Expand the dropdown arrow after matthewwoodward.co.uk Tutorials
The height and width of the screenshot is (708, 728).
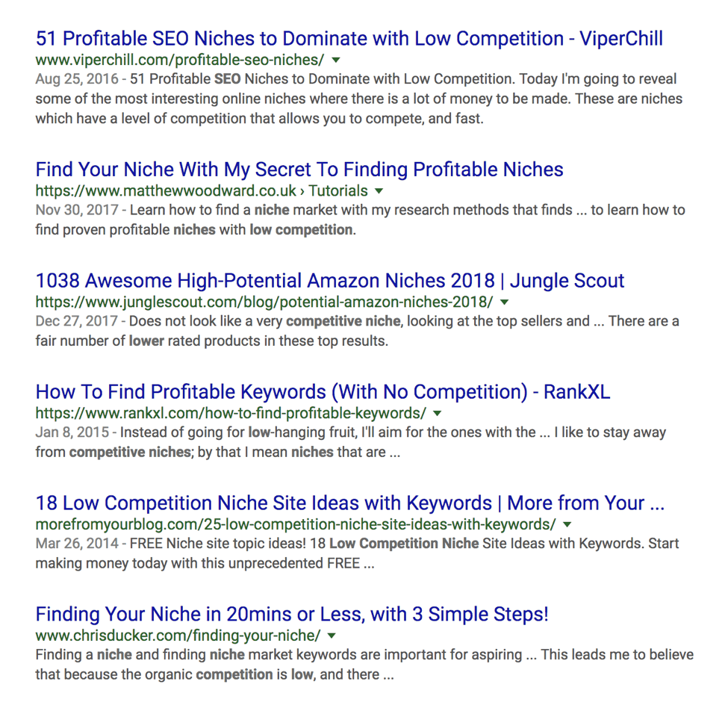(379, 190)
